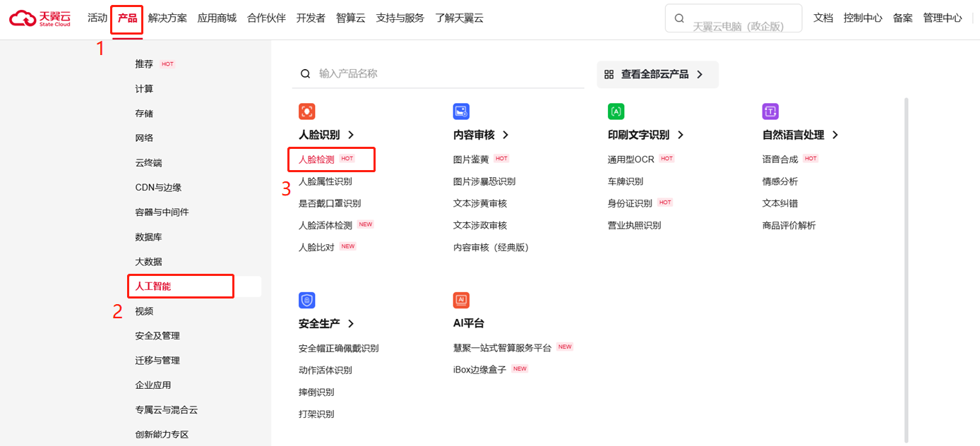This screenshot has width=980, height=446.
Task: Open the 车牌识别 product link
Action: [626, 181]
